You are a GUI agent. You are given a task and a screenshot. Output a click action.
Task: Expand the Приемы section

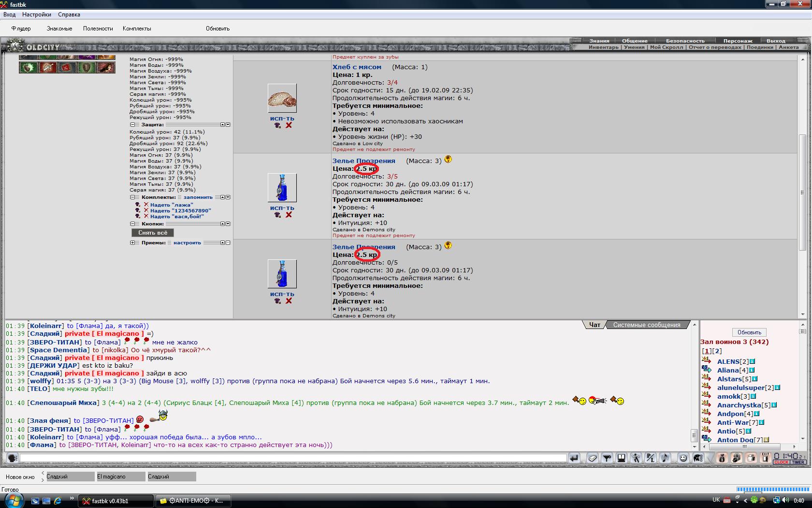[132, 243]
